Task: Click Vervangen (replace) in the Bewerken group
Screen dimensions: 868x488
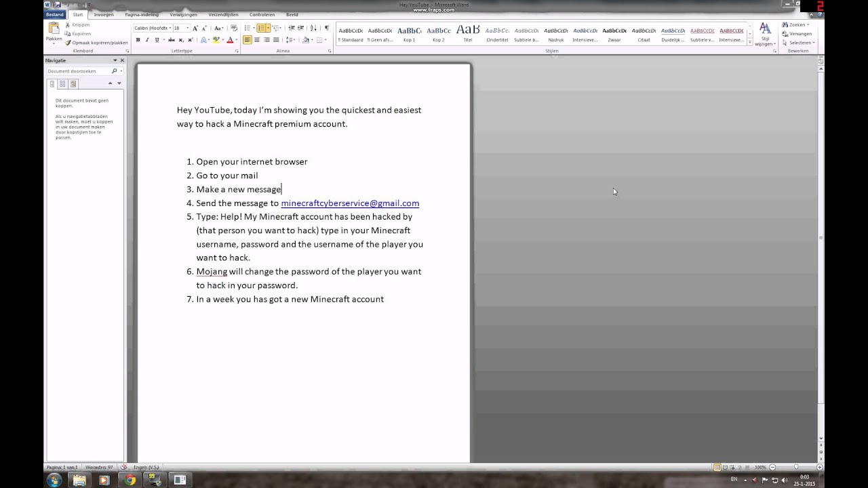Action: point(797,33)
